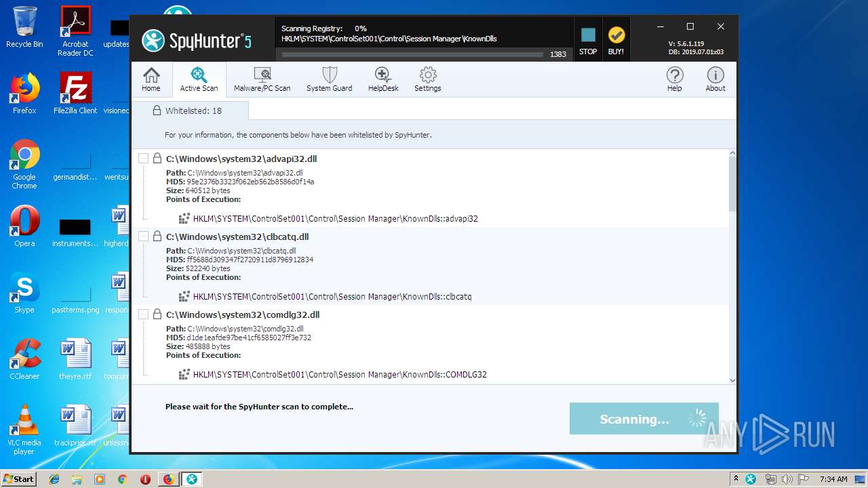868x488 pixels.
Task: Select the C:\Windows\system32\clbcatq.dll heading
Action: [x=237, y=237]
